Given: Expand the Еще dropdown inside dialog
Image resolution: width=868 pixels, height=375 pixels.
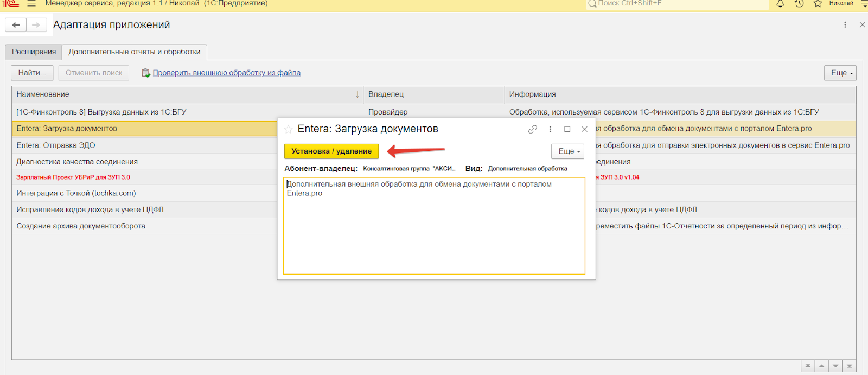Looking at the screenshot, I should (x=567, y=151).
